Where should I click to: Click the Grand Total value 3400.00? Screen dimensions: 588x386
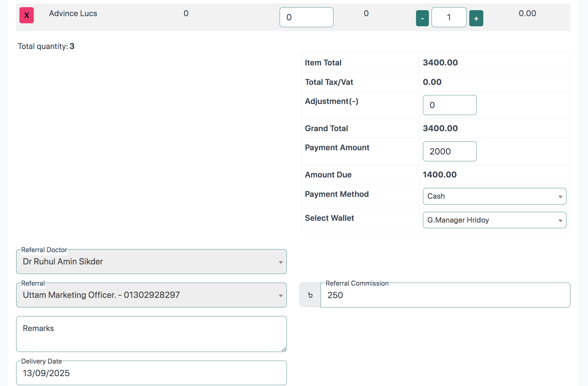(440, 128)
